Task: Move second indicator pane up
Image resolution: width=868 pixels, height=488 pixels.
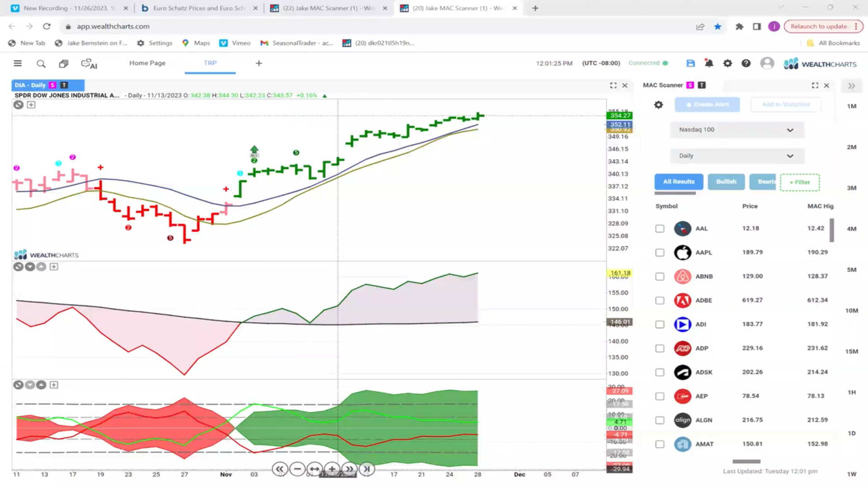Action: click(41, 267)
